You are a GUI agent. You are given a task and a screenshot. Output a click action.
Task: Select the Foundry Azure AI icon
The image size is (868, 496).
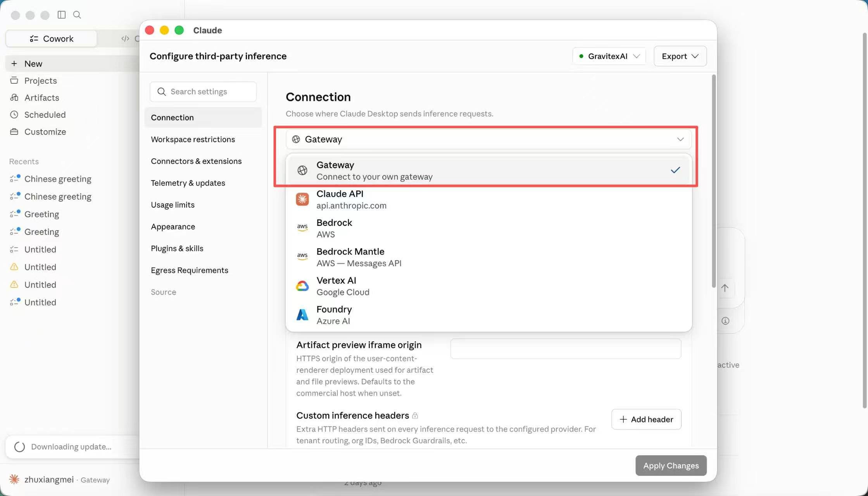point(302,315)
